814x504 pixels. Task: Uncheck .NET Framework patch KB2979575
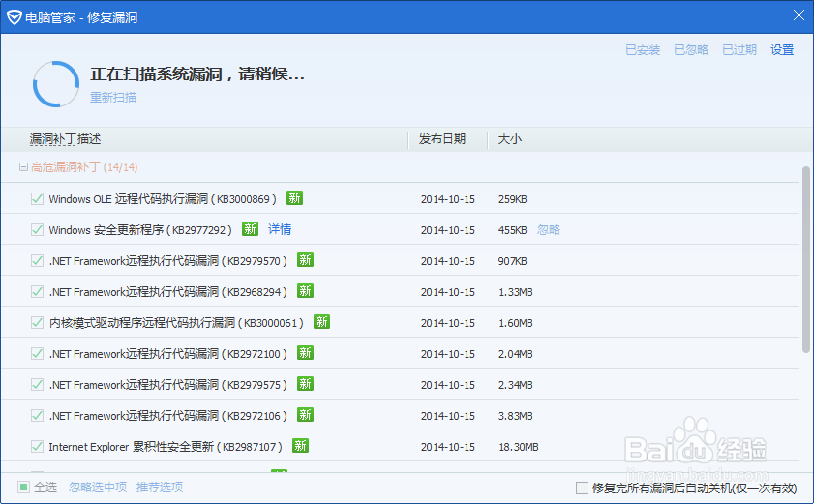37,385
